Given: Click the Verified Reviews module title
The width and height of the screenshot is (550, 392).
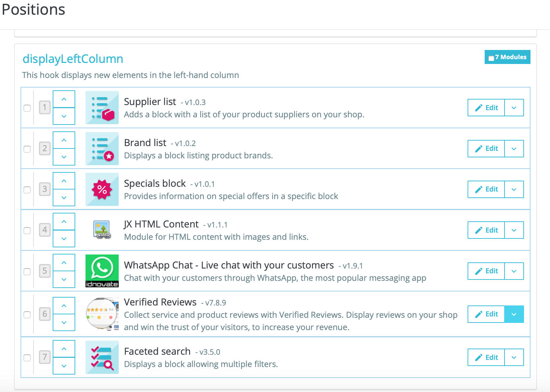Looking at the screenshot, I should (160, 302).
